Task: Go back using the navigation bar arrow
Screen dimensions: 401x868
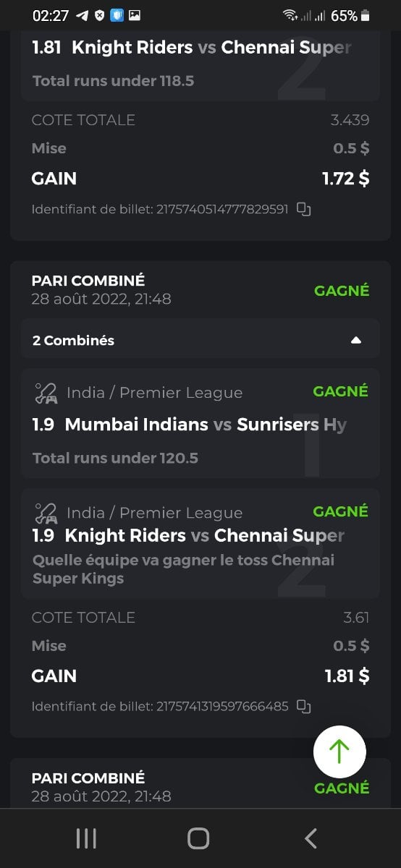Action: pyautogui.click(x=311, y=838)
